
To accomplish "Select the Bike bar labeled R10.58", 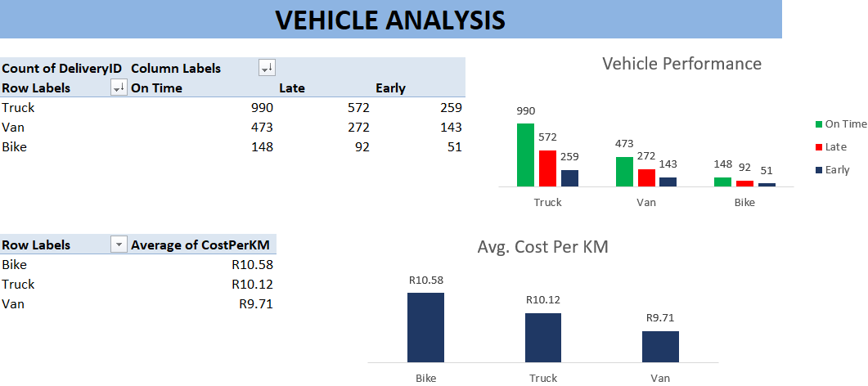I will coord(425,327).
